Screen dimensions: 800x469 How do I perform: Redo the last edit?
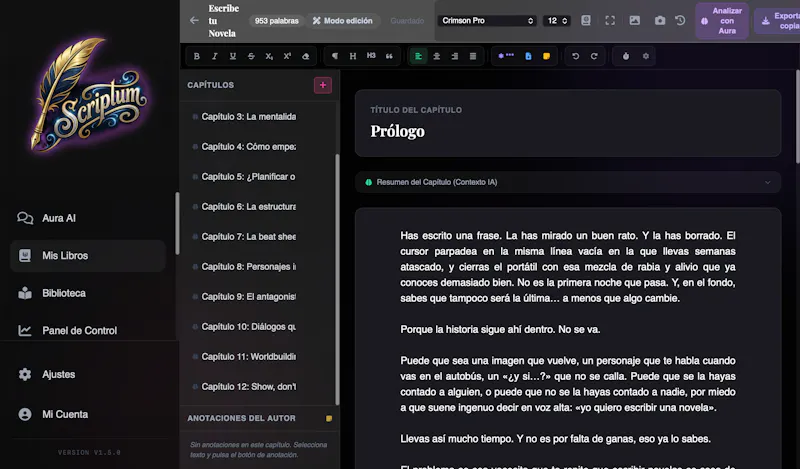pyautogui.click(x=594, y=56)
